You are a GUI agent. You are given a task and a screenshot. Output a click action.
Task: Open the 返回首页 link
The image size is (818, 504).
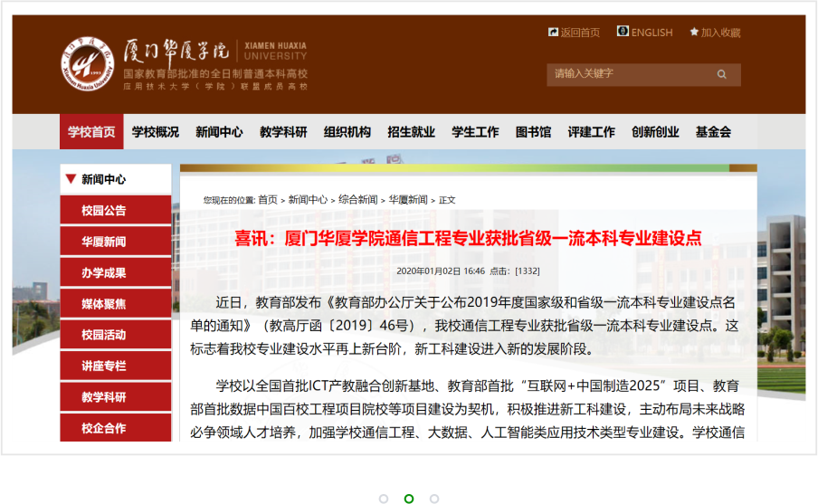580,33
